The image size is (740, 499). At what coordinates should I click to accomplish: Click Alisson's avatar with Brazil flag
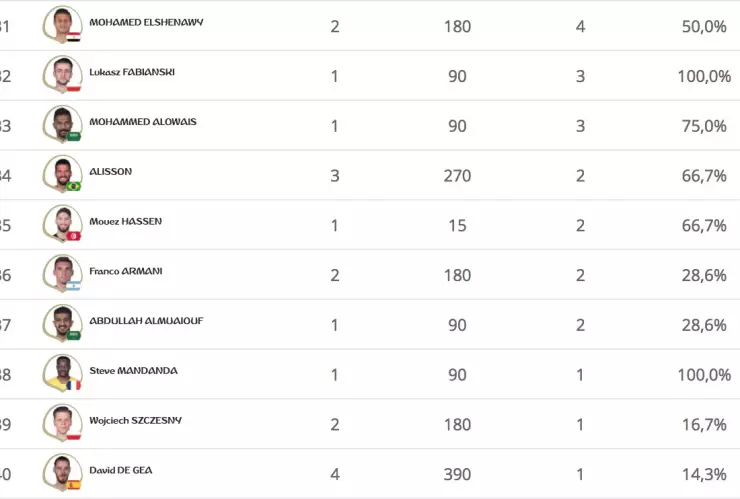62,174
